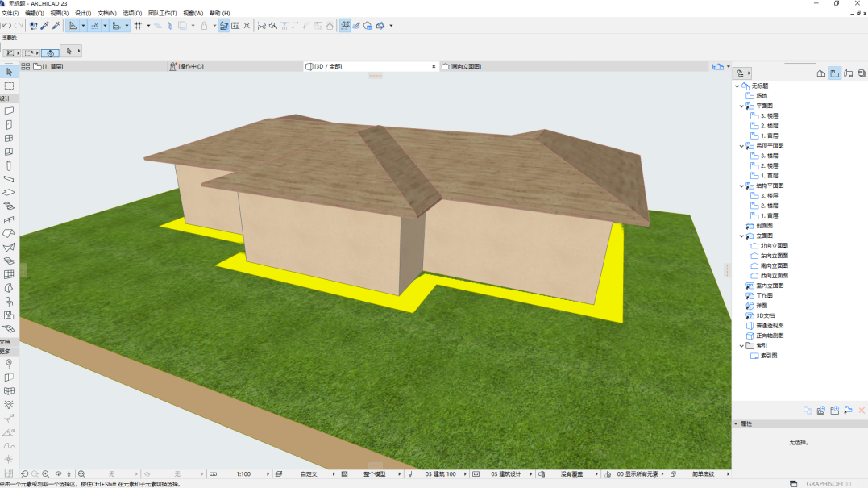Select the Window tool in toolbox

[x=9, y=139]
